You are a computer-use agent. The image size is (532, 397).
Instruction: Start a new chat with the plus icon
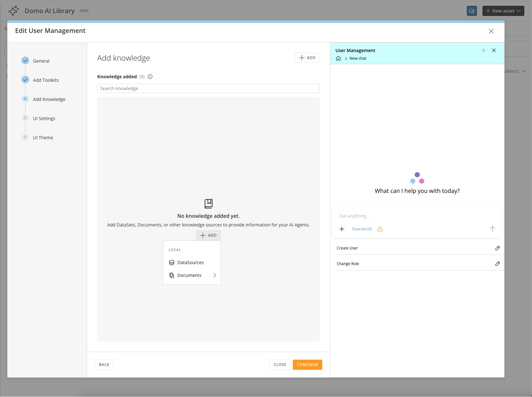pyautogui.click(x=484, y=50)
